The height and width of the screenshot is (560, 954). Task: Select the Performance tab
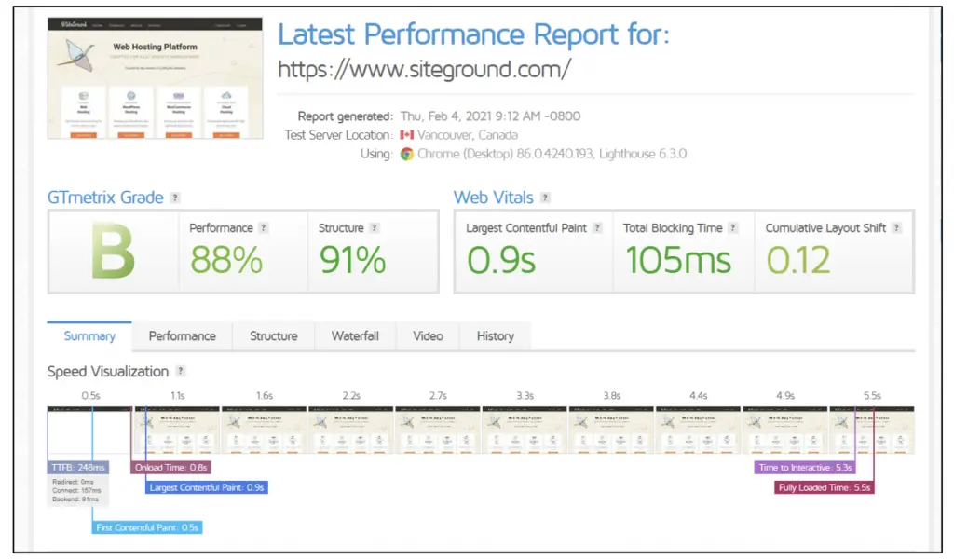pos(182,336)
